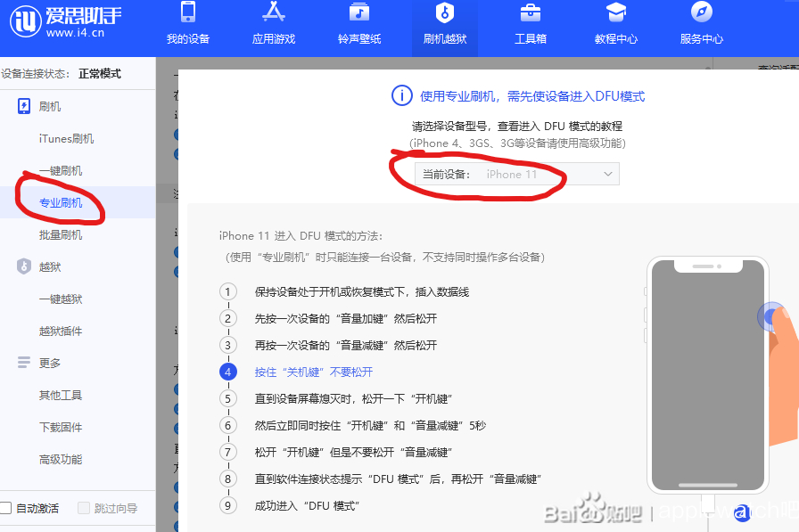
Task: Click highlighted step 4 按住关机键不要松开
Action: (x=314, y=372)
